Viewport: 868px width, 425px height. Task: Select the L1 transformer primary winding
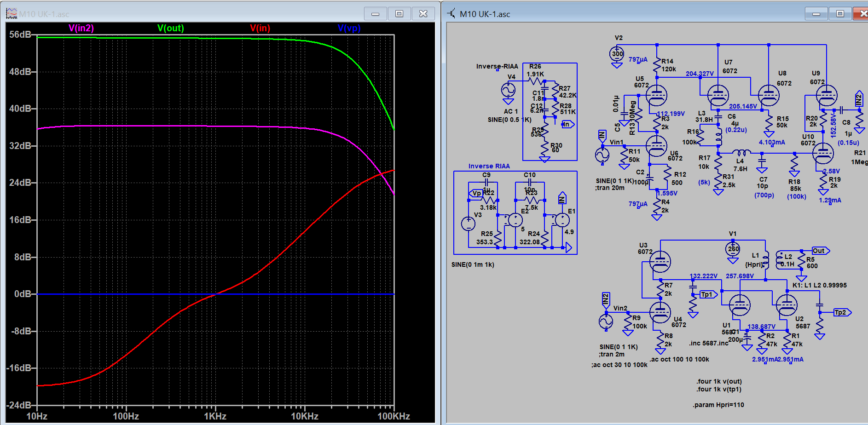click(x=766, y=259)
